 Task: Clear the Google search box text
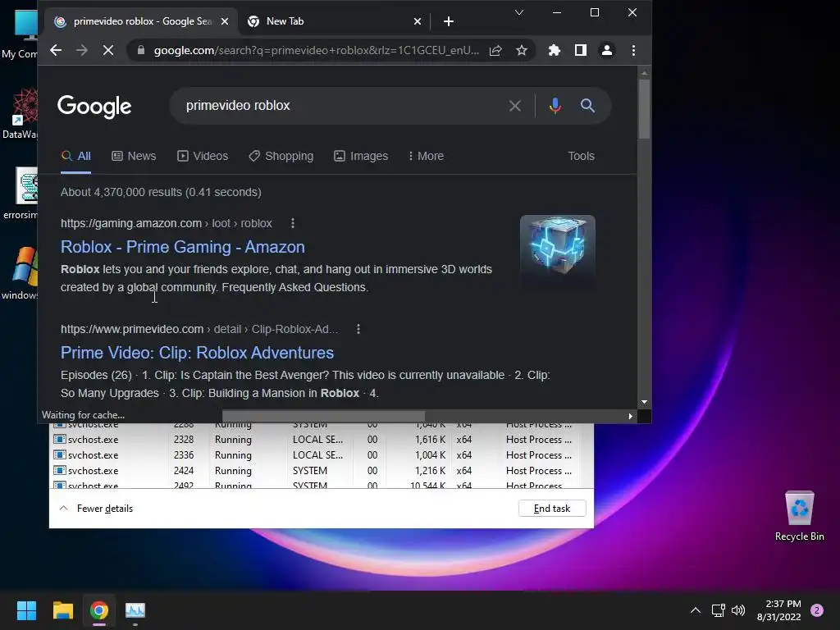[x=515, y=106]
